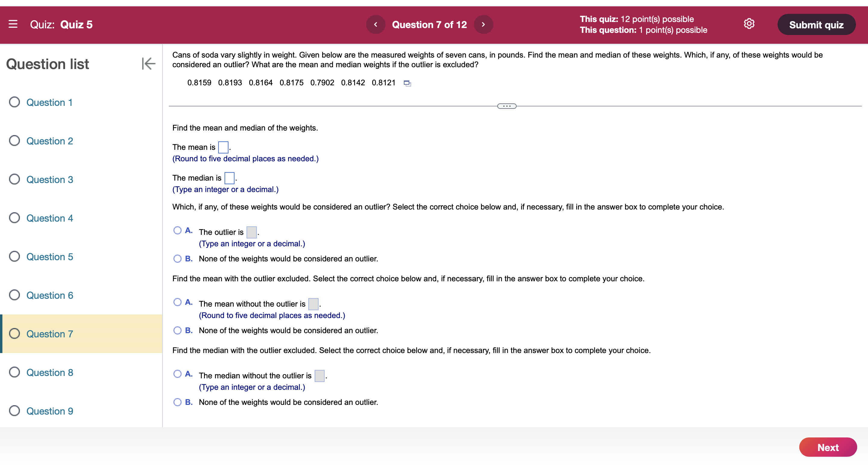Expand the question content using the ellipsis divider
This screenshot has width=868, height=470.
506,106
